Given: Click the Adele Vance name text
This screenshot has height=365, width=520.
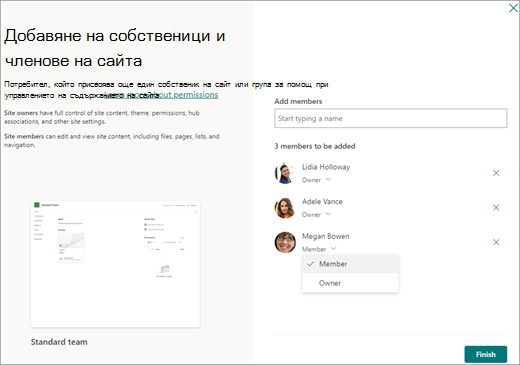Looking at the screenshot, I should pyautogui.click(x=322, y=201).
